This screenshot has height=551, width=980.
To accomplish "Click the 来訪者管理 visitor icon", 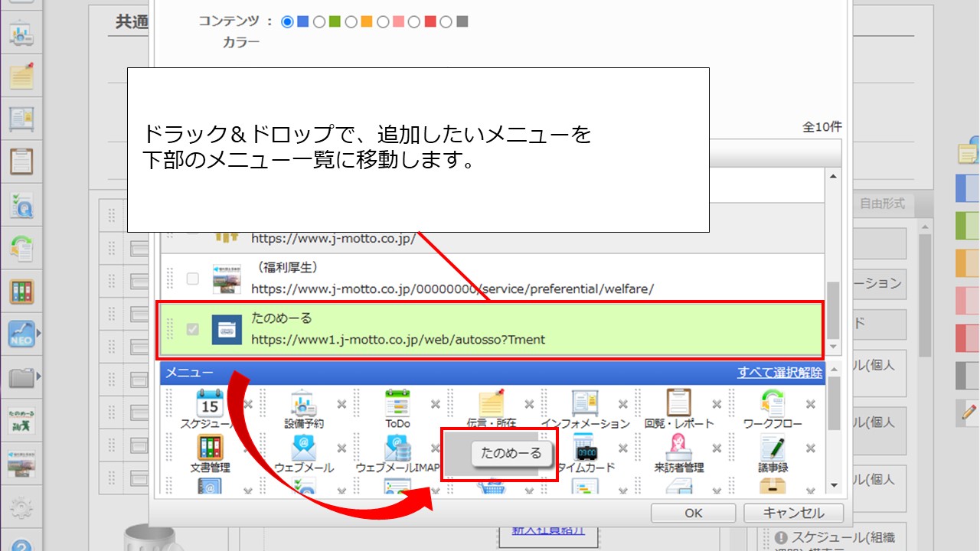I will tap(678, 447).
